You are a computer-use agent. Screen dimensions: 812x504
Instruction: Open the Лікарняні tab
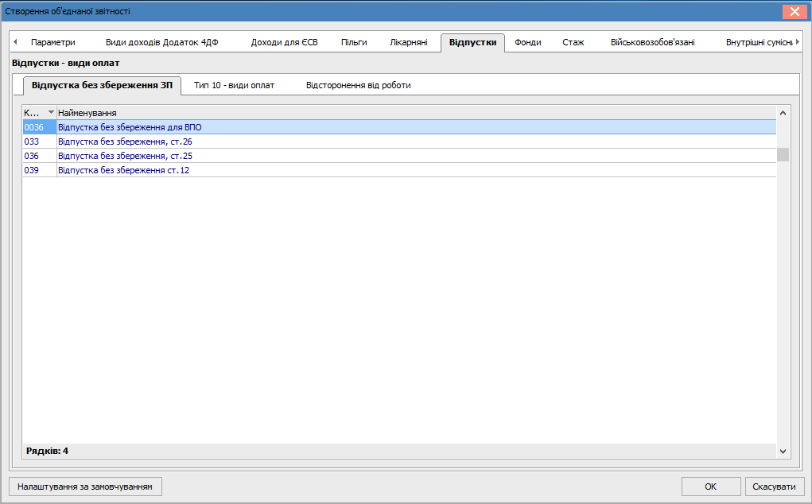click(x=409, y=43)
